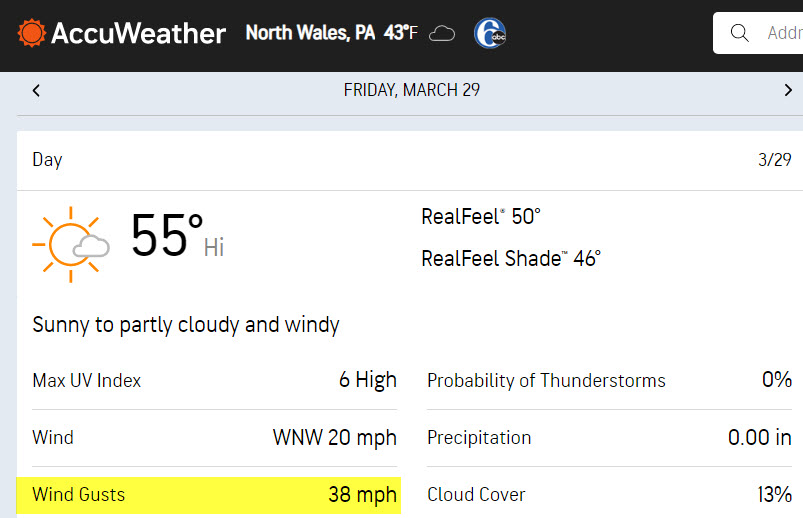Click the current temperature 43°F

pyautogui.click(x=400, y=33)
